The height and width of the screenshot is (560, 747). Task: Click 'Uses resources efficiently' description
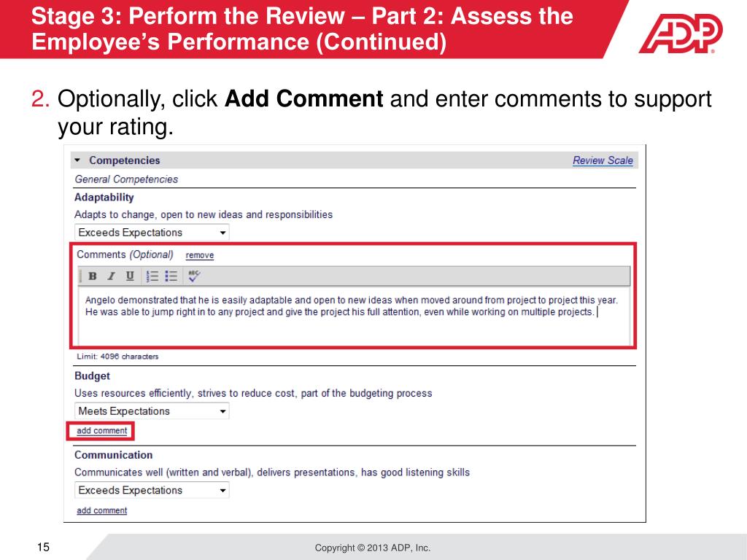coord(253,393)
